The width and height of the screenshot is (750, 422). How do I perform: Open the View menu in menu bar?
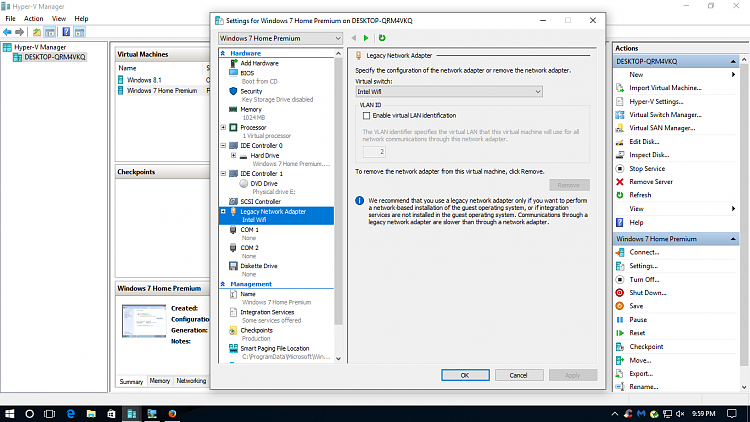[59, 19]
